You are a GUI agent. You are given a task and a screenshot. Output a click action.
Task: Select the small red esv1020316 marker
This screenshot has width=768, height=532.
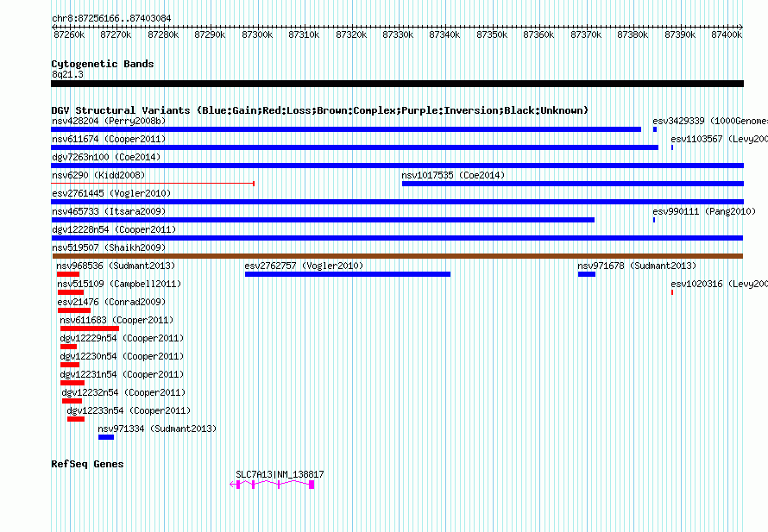tap(672, 292)
